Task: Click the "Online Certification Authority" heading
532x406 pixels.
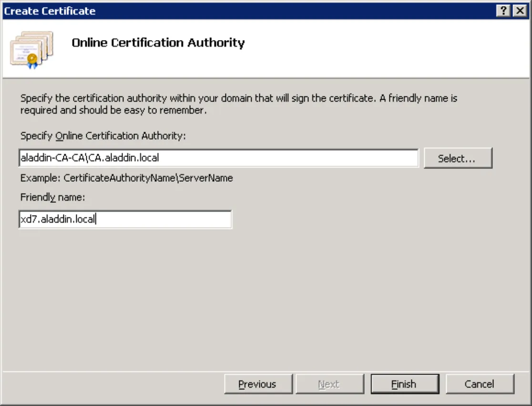Action: coord(158,43)
